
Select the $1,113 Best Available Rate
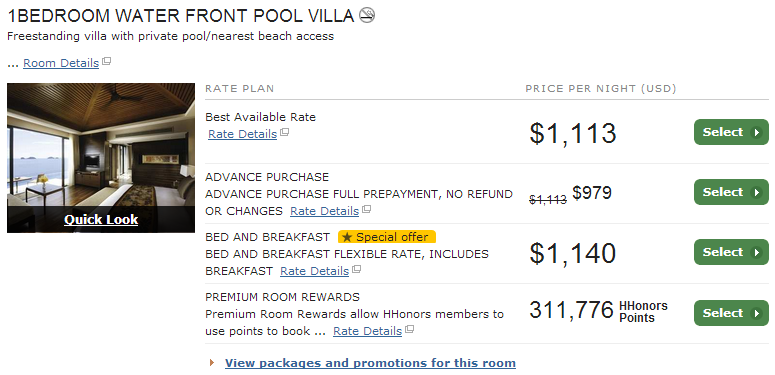731,132
